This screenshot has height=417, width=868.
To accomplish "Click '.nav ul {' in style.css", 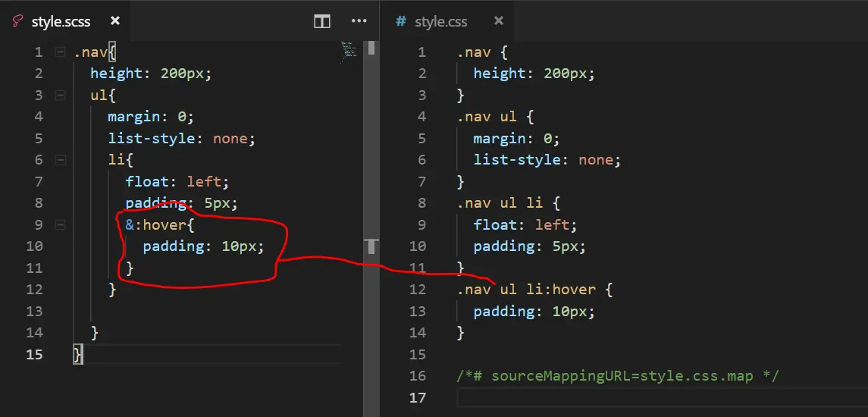I will [x=495, y=118].
